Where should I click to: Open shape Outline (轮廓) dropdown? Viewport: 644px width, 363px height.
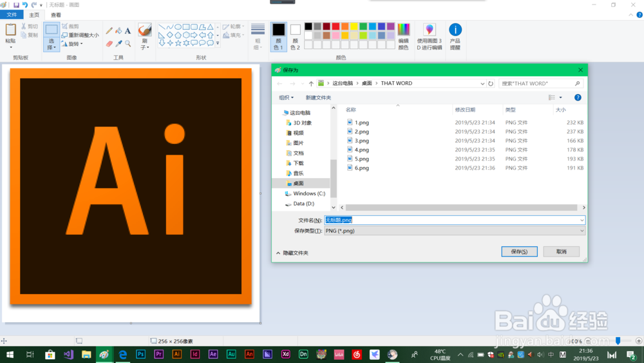233,26
